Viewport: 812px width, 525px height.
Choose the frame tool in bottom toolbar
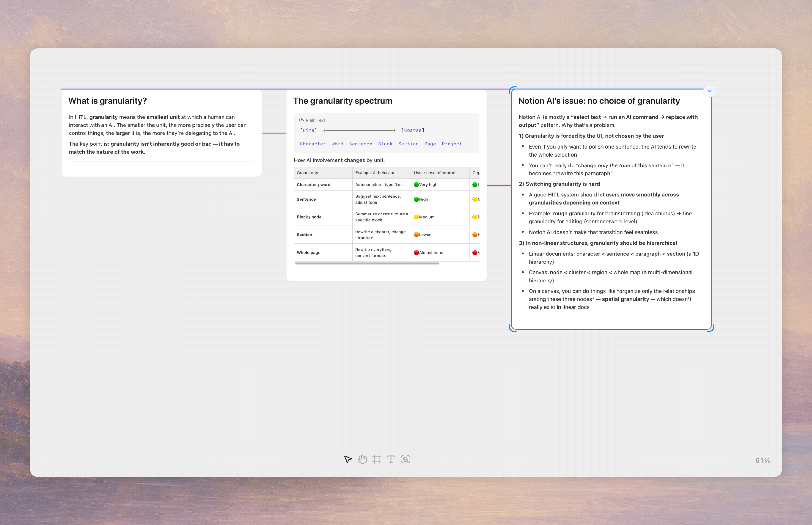377,459
